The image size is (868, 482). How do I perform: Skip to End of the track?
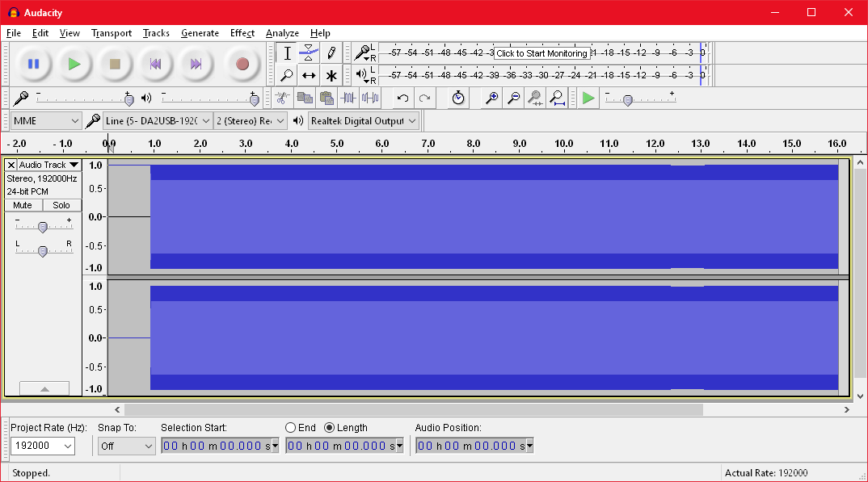[x=196, y=64]
